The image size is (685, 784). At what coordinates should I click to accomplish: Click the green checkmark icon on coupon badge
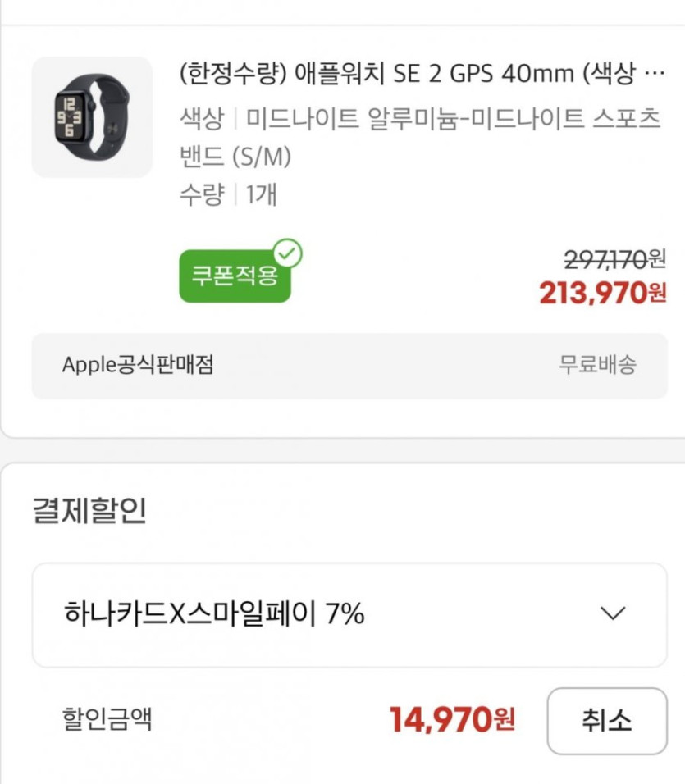click(x=287, y=253)
